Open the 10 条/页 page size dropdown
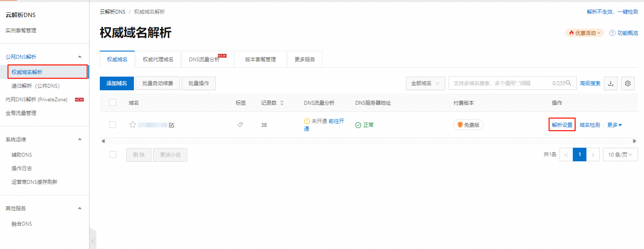 [x=620, y=155]
